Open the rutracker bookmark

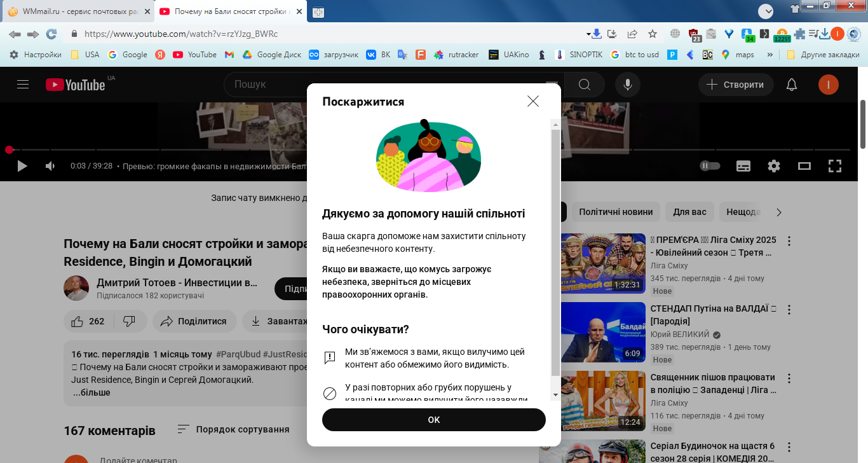(456, 55)
